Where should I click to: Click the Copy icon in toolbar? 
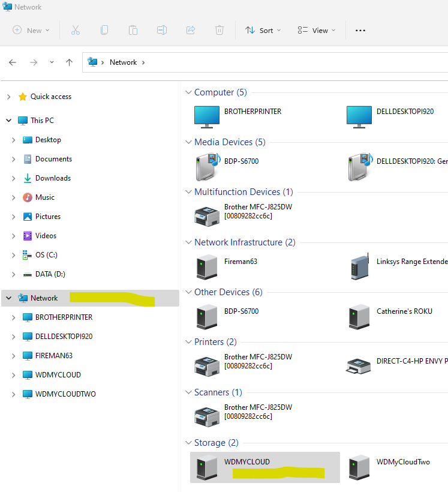point(104,30)
